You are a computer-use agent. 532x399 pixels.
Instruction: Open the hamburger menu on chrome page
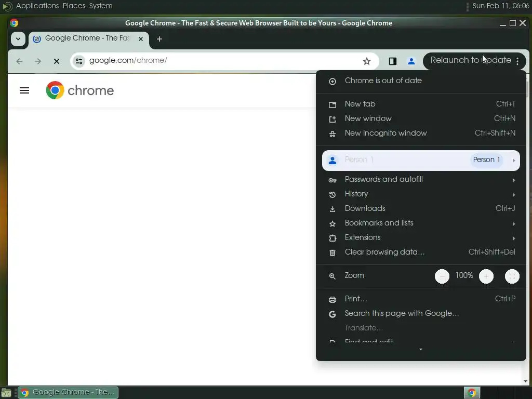(24, 90)
